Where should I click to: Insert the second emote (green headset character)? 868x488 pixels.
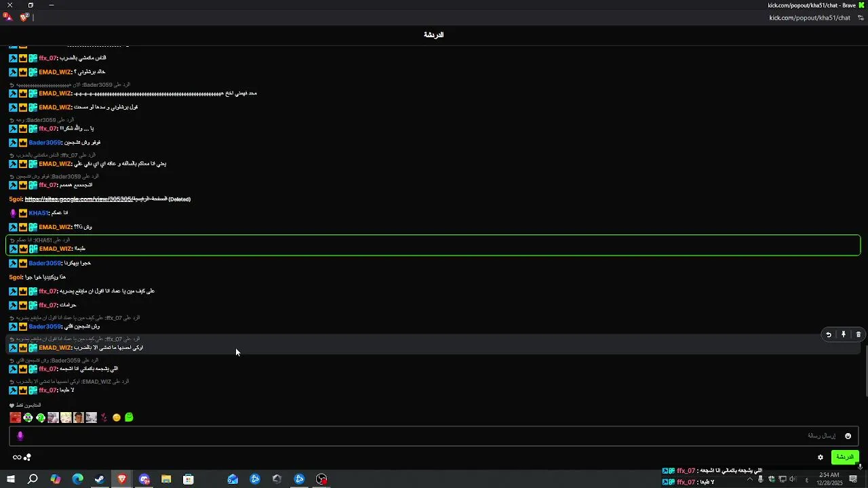[28, 418]
